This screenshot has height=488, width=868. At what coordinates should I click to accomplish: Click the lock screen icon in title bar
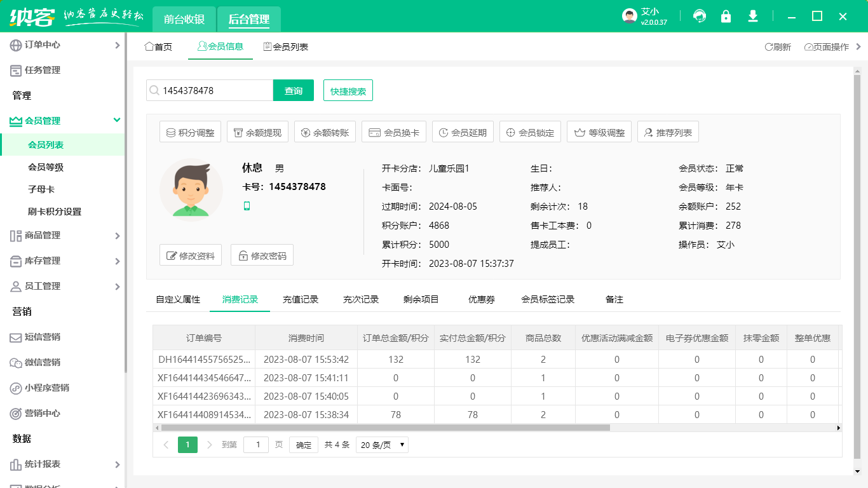pyautogui.click(x=726, y=16)
